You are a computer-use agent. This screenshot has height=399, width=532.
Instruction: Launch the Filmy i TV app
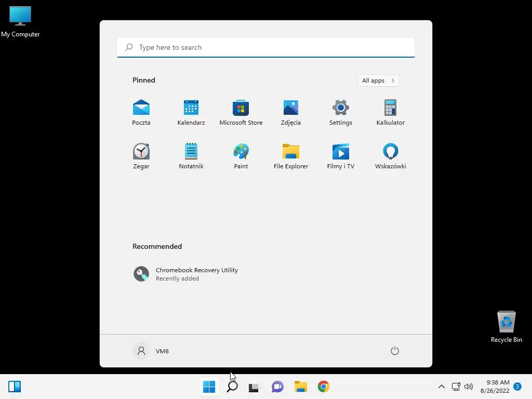point(341,156)
